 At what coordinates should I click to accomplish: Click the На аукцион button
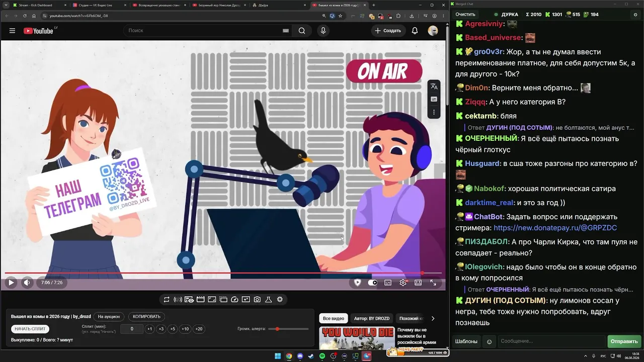pyautogui.click(x=109, y=317)
